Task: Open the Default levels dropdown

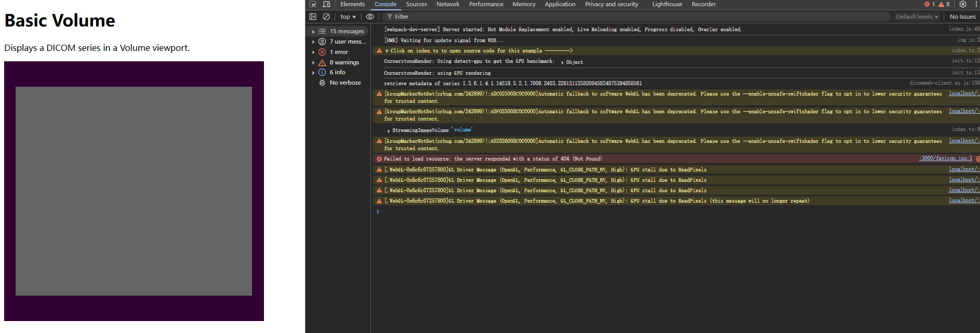Action: point(917,17)
